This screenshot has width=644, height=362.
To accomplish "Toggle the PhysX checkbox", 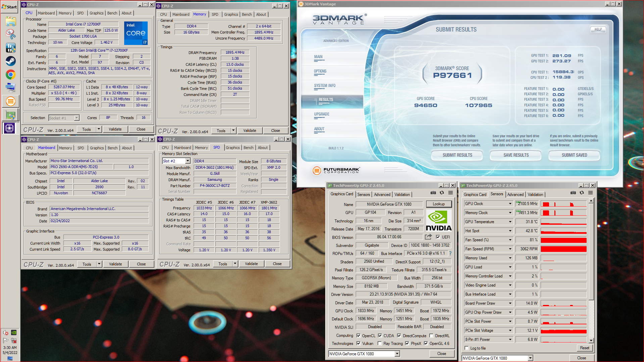I will coord(407,343).
